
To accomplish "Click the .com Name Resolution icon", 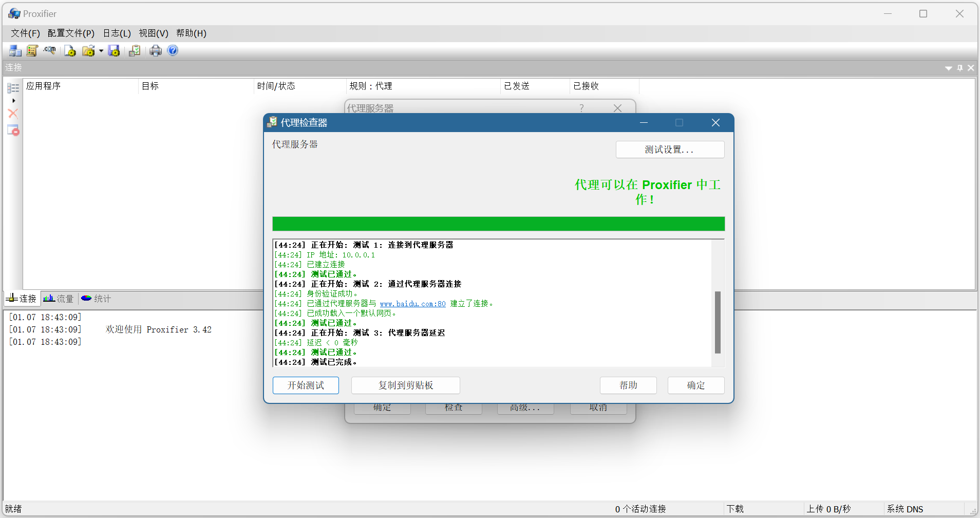I will (50, 50).
